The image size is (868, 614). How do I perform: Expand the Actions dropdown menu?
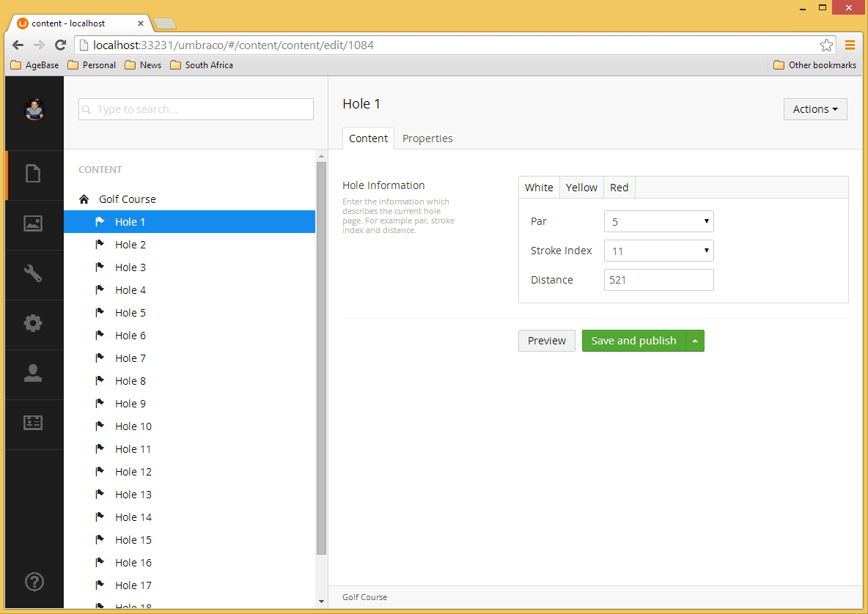click(814, 109)
